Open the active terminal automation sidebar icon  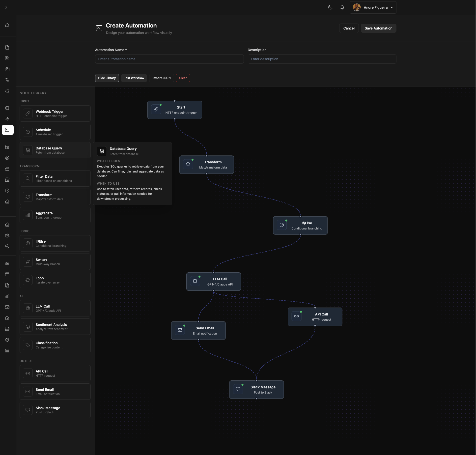[x=7, y=130]
